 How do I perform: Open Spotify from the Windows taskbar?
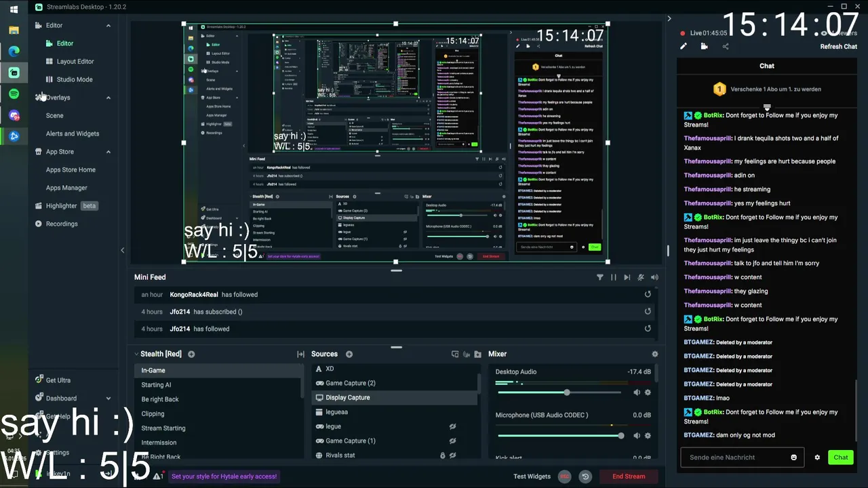[14, 94]
